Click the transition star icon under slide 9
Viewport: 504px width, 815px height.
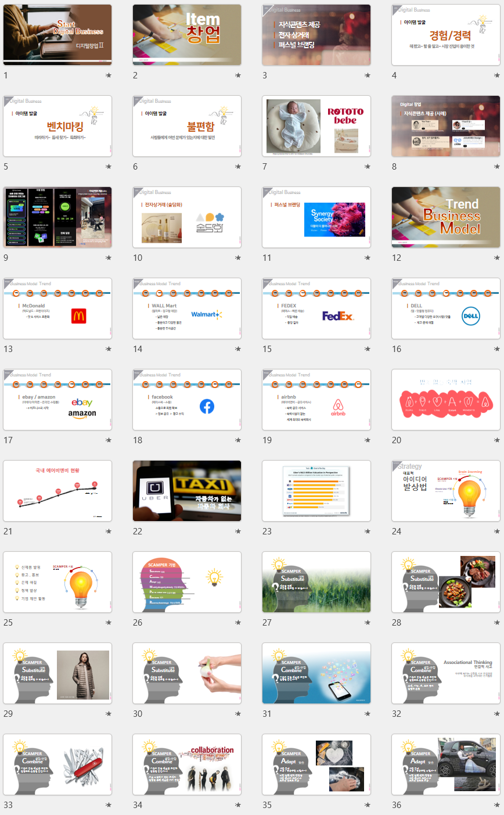108,258
